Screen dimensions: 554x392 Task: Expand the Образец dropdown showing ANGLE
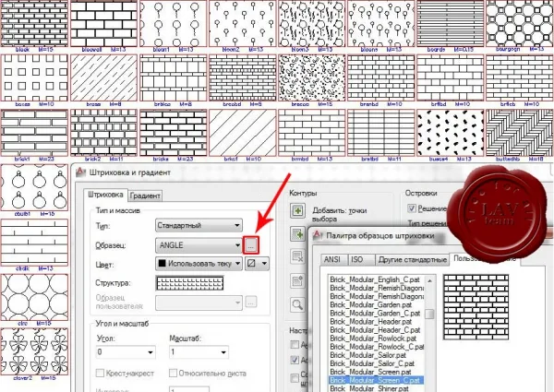coord(199,245)
